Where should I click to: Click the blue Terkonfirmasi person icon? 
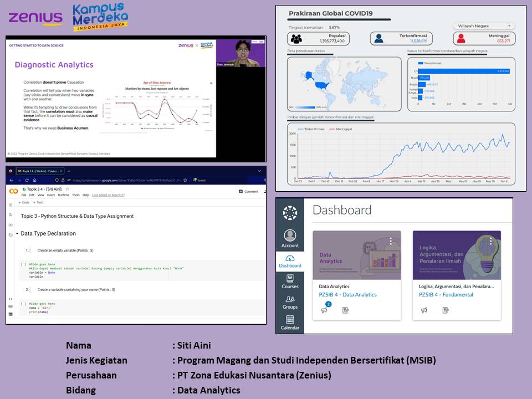pos(378,39)
